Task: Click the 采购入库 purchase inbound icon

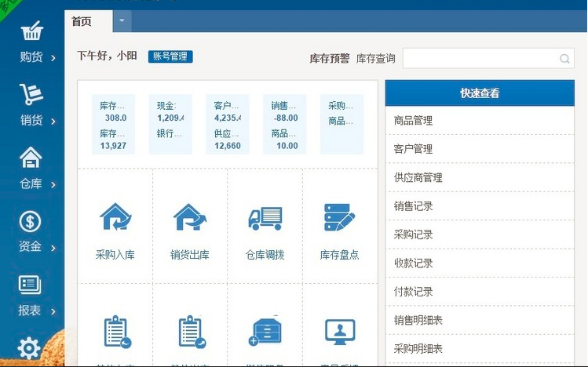Action: coord(115,216)
